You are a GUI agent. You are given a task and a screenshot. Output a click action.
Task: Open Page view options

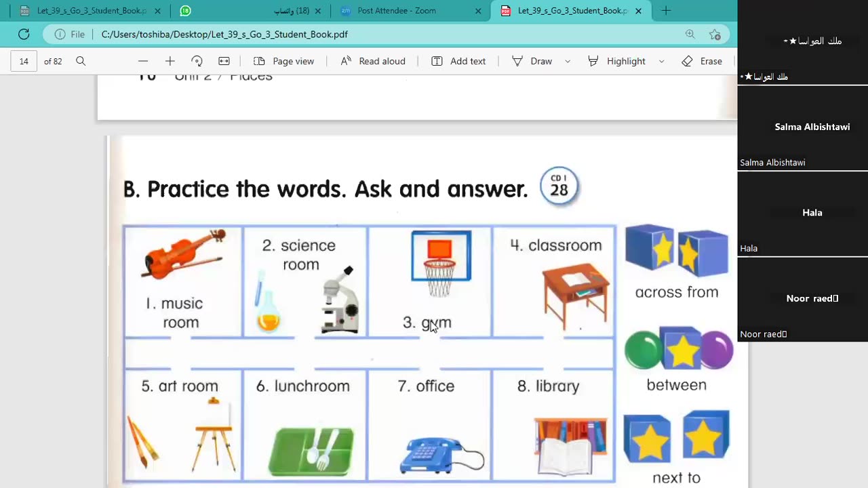click(283, 61)
